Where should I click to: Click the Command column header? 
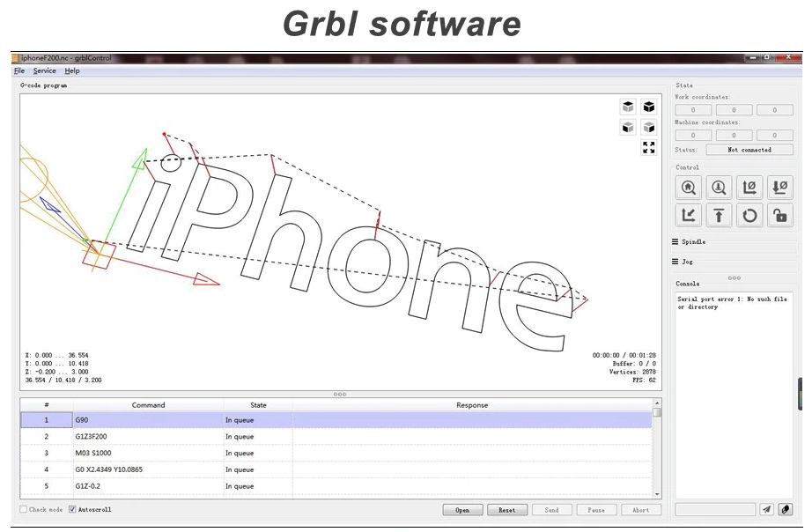149,405
